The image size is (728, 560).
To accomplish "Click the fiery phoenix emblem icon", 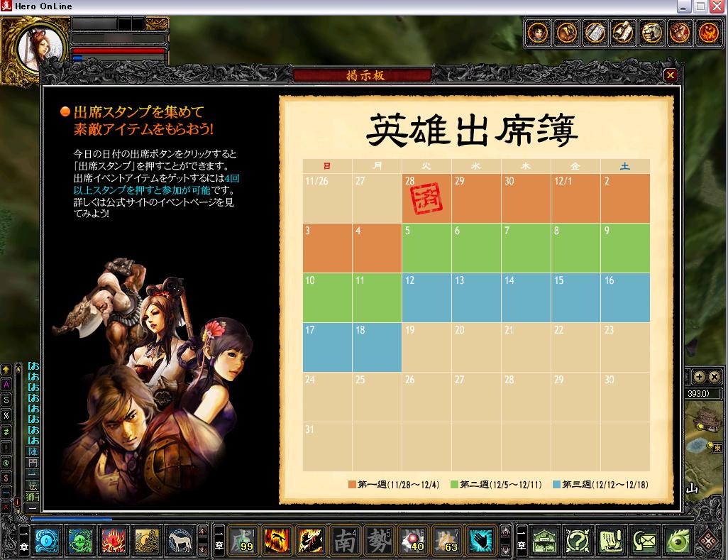I will (708, 33).
